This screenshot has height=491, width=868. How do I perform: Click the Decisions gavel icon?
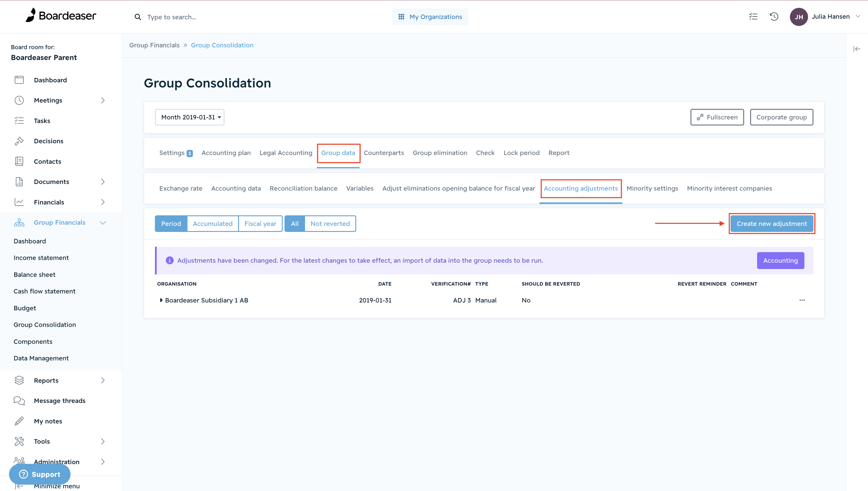click(x=19, y=141)
